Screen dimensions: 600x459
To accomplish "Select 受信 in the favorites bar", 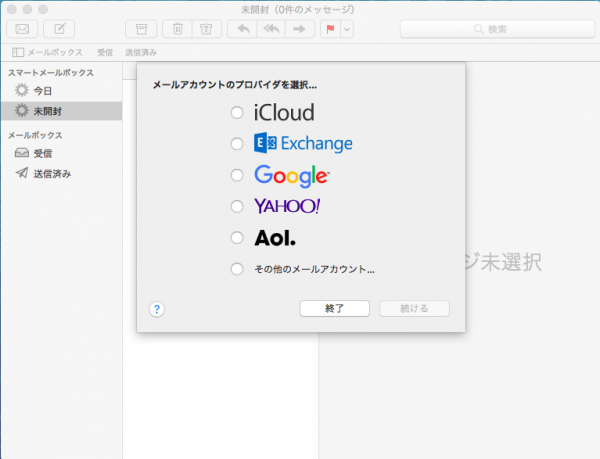I will 105,52.
